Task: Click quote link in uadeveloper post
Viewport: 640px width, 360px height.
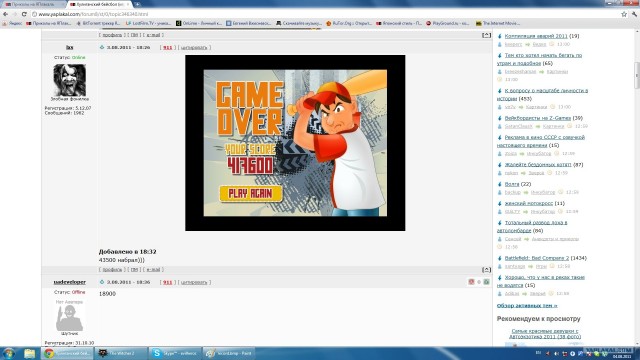Action: (194, 282)
